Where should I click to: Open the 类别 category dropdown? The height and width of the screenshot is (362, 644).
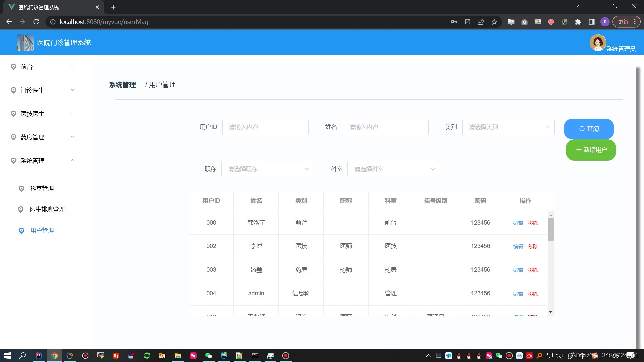508,127
